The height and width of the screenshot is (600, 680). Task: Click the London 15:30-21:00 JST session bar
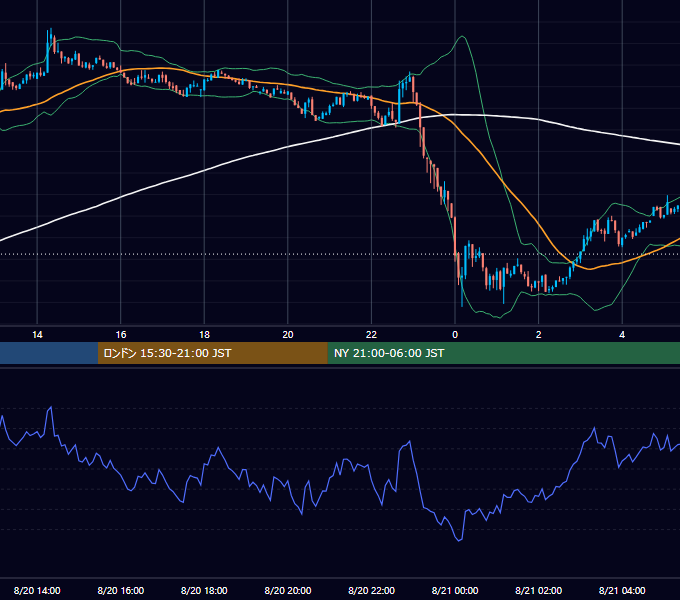[212, 353]
